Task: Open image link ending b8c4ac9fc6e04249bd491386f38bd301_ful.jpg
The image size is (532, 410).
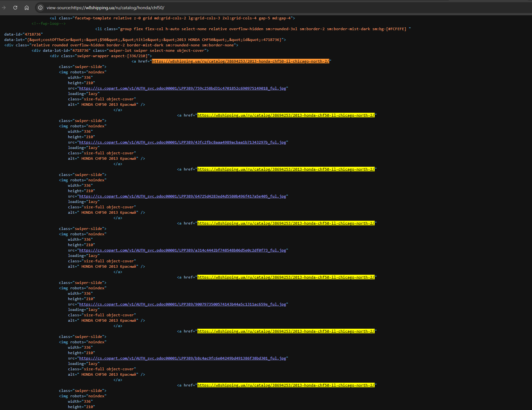Action: coord(182,358)
